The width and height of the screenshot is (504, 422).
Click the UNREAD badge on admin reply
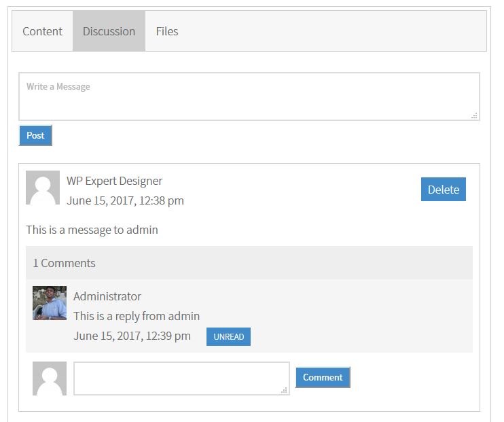[228, 337]
